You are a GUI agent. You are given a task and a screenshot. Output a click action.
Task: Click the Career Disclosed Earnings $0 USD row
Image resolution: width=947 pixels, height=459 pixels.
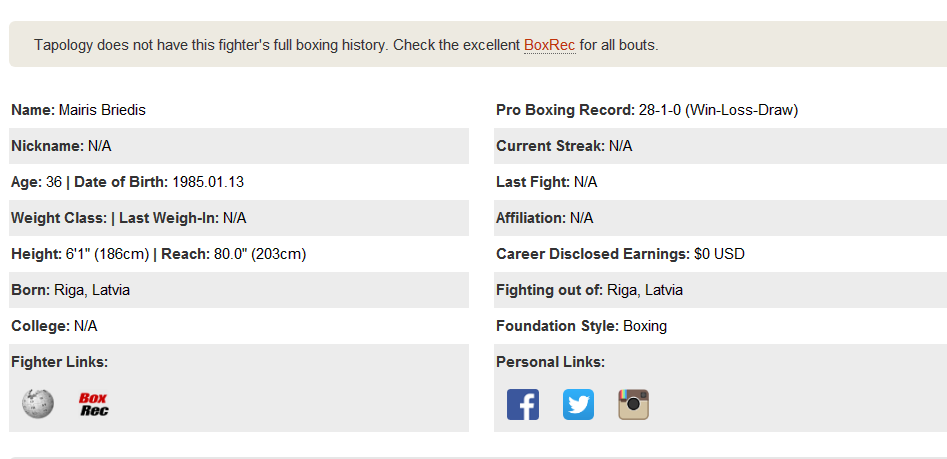tap(720, 254)
